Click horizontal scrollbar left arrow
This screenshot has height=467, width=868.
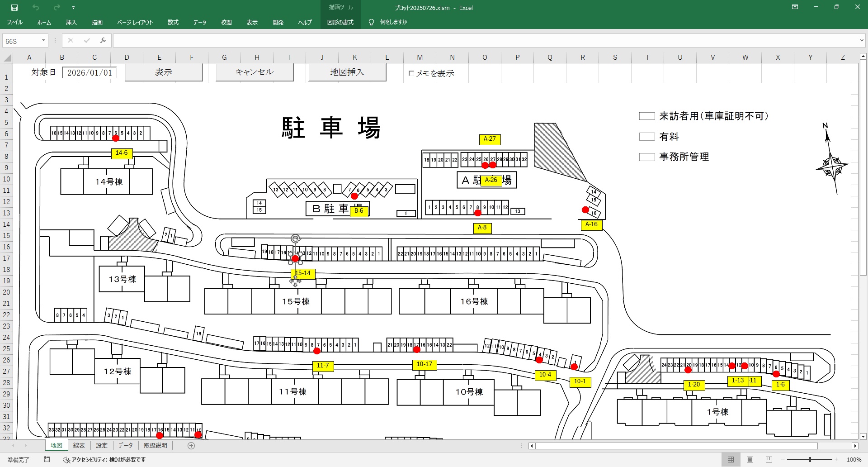pos(532,446)
